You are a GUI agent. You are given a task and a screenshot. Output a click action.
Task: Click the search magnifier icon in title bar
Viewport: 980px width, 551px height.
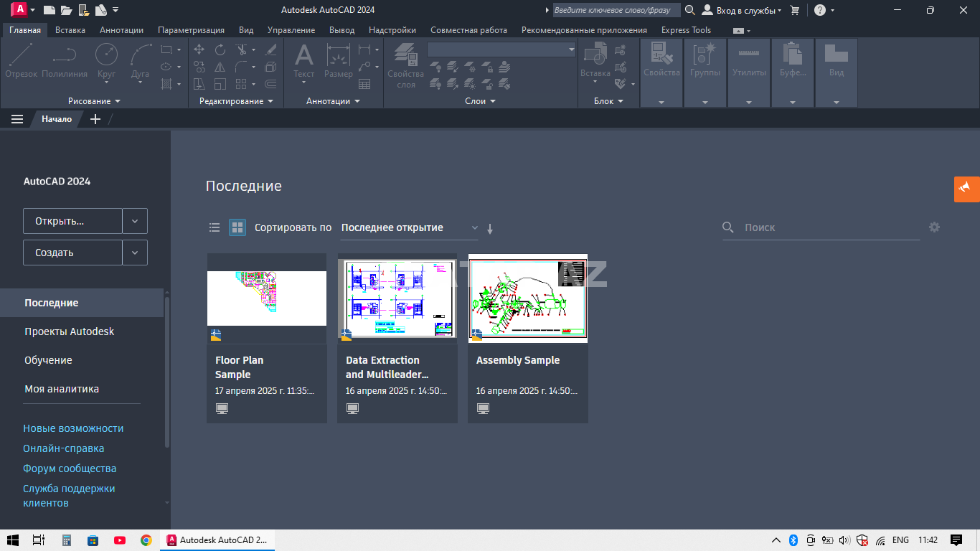tap(690, 10)
